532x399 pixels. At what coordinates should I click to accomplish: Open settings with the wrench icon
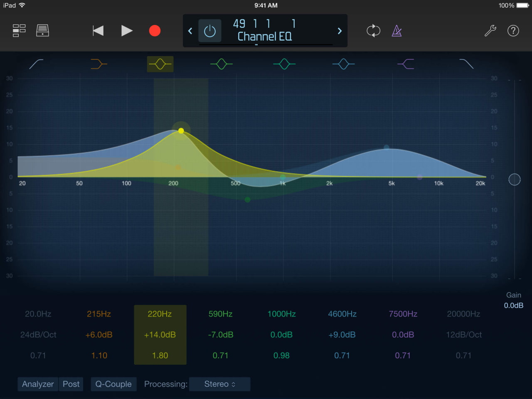click(490, 31)
